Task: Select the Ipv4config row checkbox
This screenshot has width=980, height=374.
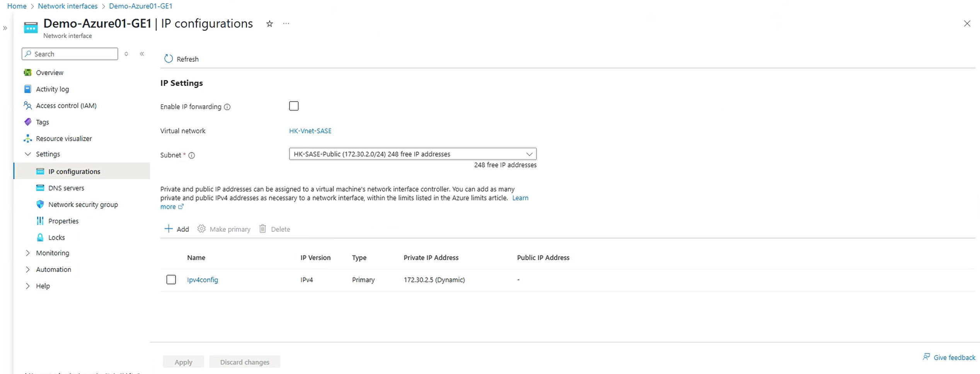Action: click(171, 279)
